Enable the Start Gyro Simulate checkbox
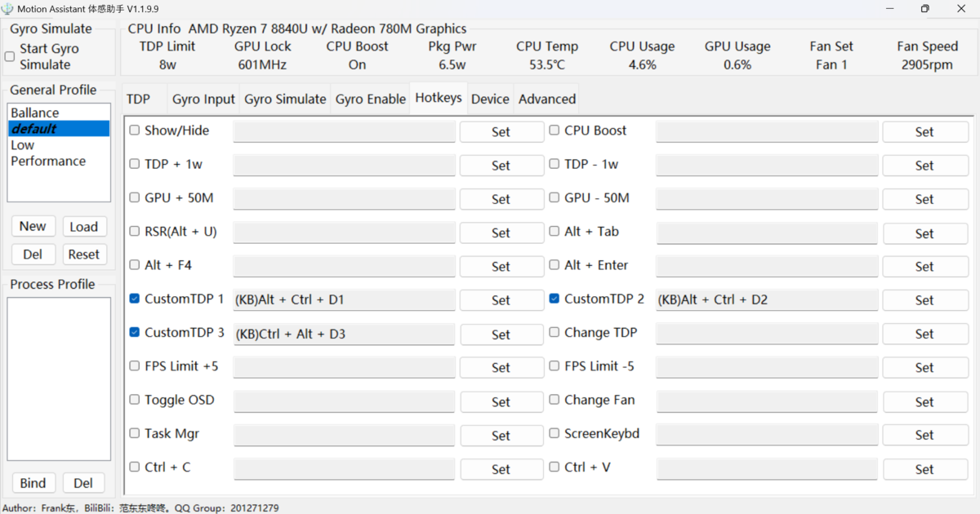The width and height of the screenshot is (980, 514). pyautogui.click(x=10, y=57)
